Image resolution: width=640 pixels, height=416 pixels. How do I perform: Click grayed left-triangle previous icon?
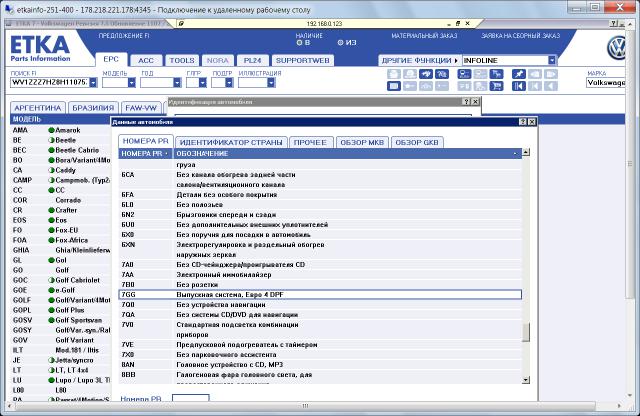click(551, 86)
